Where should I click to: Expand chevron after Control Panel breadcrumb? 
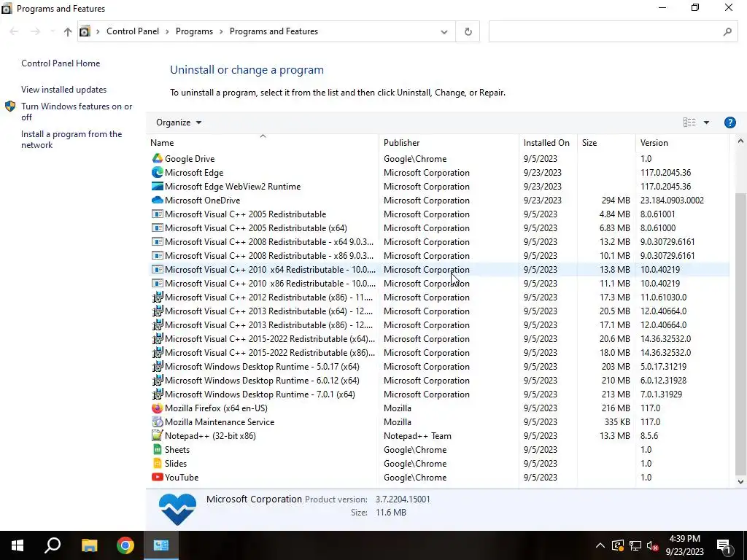[167, 31]
